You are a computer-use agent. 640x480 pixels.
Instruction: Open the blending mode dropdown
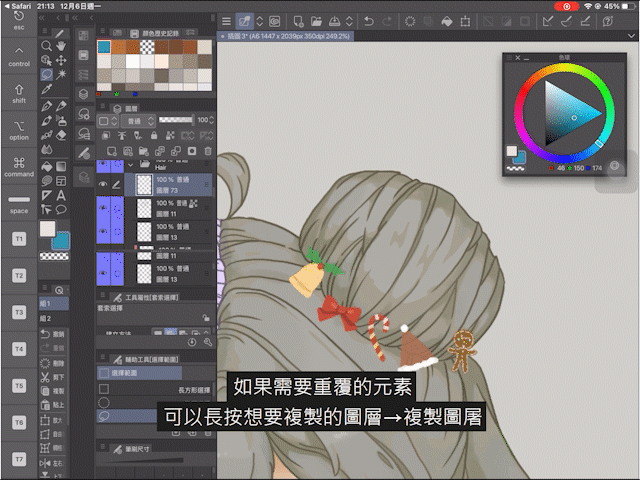[139, 121]
